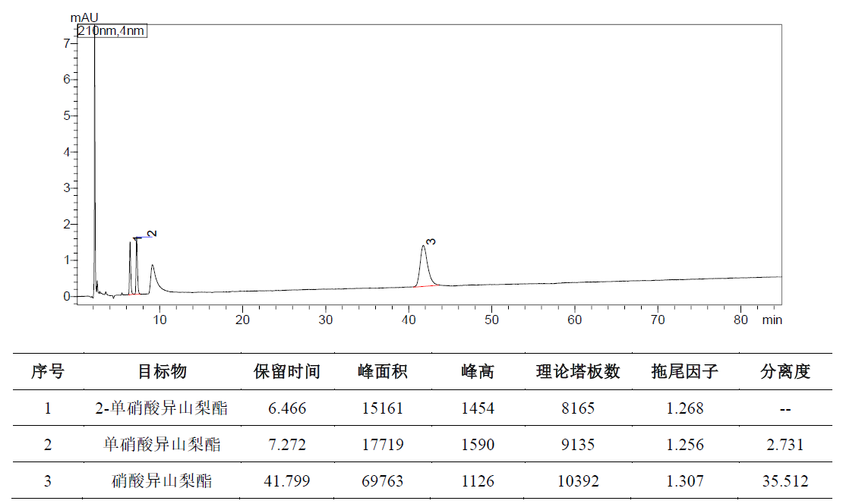Click theoretical plates value 10392
The image size is (843, 504).
click(x=578, y=480)
